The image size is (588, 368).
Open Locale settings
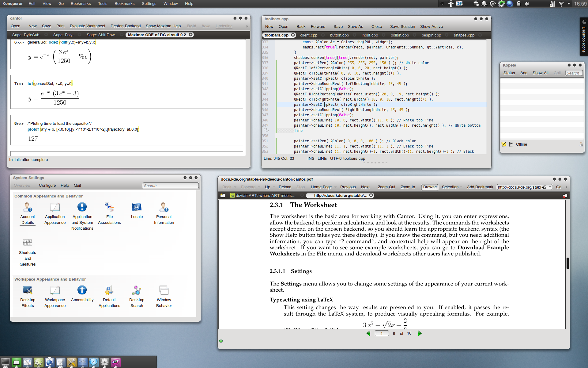[x=137, y=211]
